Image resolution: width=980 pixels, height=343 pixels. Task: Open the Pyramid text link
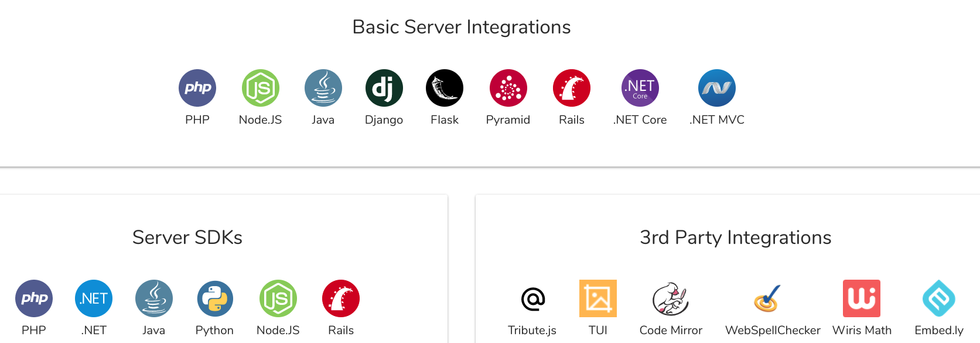508,120
